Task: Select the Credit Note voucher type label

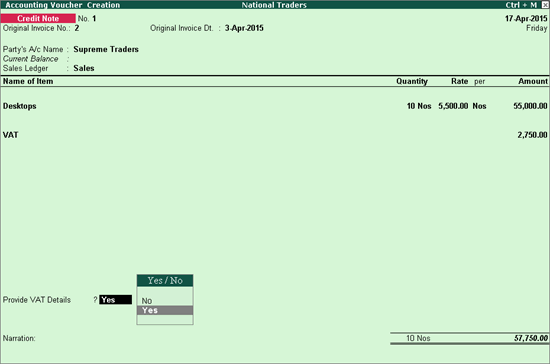Action: tap(38, 19)
